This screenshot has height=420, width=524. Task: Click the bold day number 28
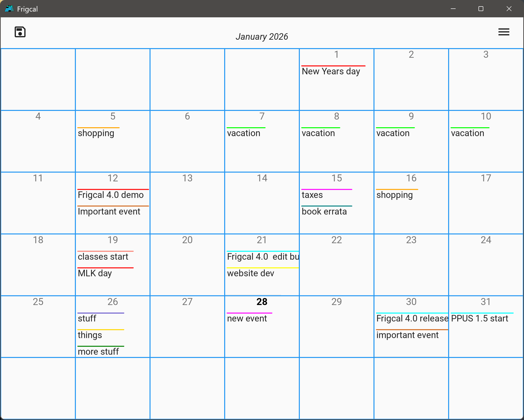pyautogui.click(x=262, y=302)
